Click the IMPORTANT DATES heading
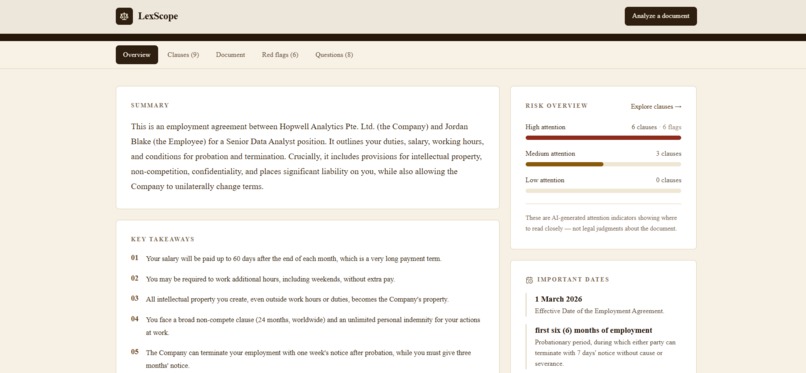 (x=573, y=280)
